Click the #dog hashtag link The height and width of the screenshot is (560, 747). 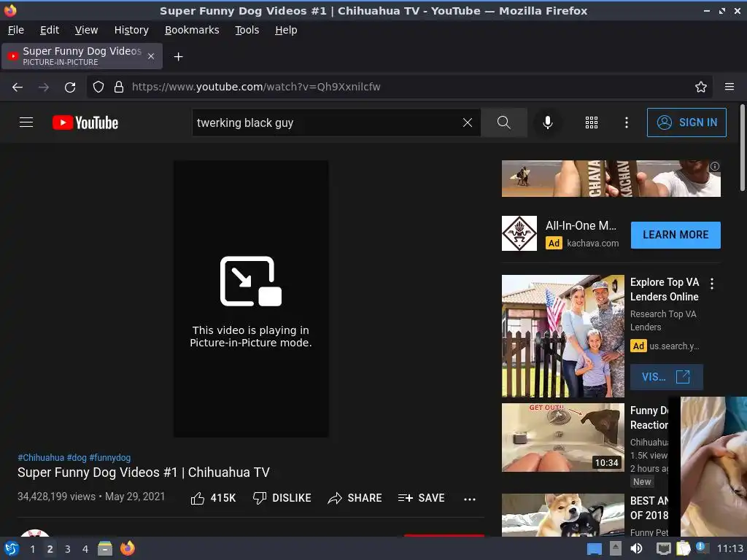tap(77, 458)
